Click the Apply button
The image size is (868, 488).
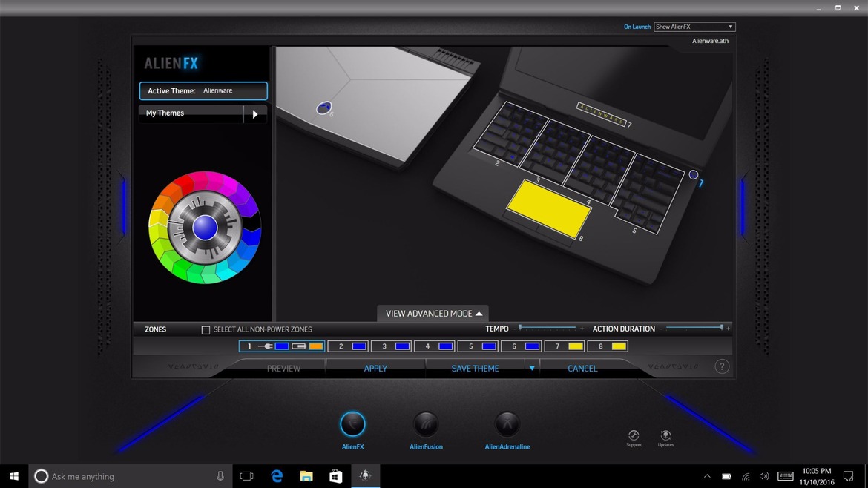click(375, 368)
